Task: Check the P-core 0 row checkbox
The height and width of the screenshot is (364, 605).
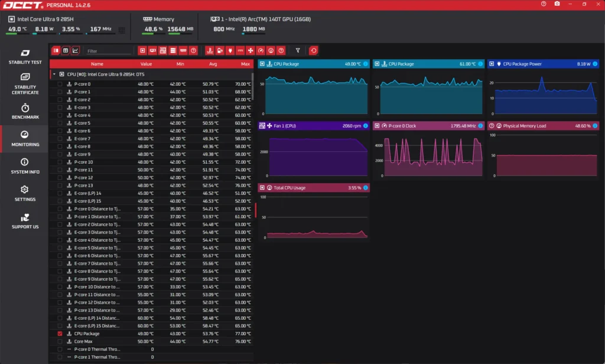Action: (x=60, y=84)
